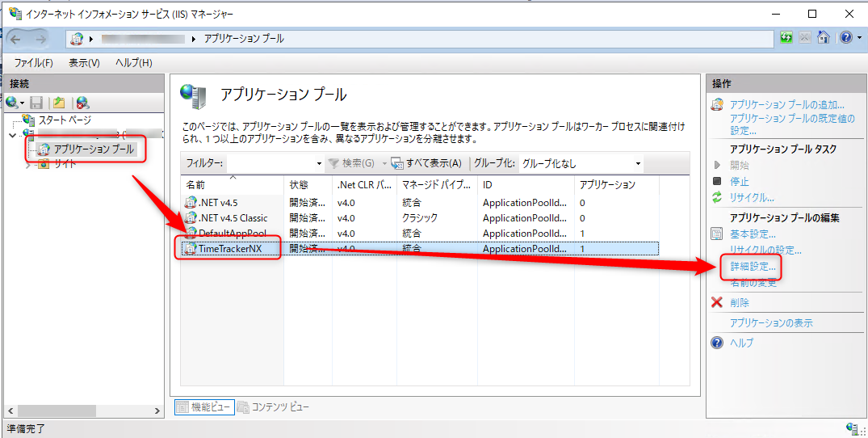Click the red X delete icon in Actions
868x438 pixels.
tap(716, 302)
